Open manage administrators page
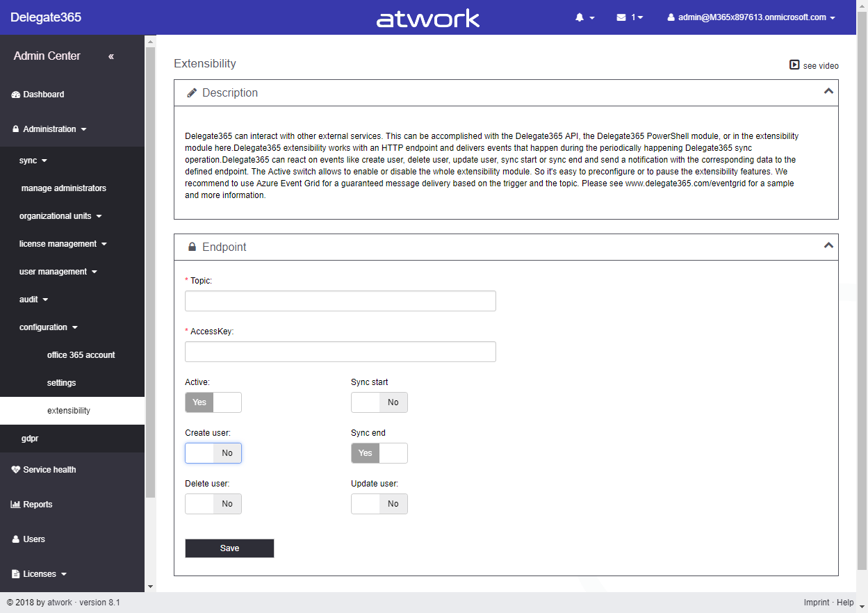Viewport: 868px width, 613px height. (x=64, y=188)
